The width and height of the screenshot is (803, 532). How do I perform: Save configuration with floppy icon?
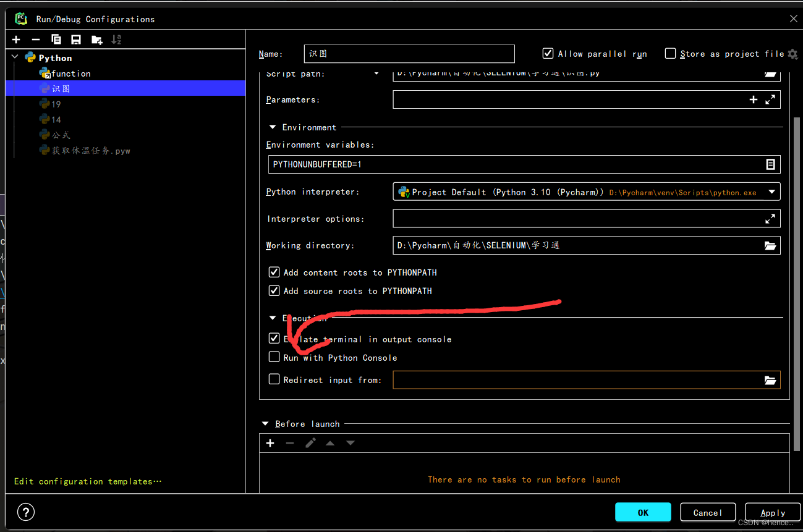pyautogui.click(x=76, y=40)
